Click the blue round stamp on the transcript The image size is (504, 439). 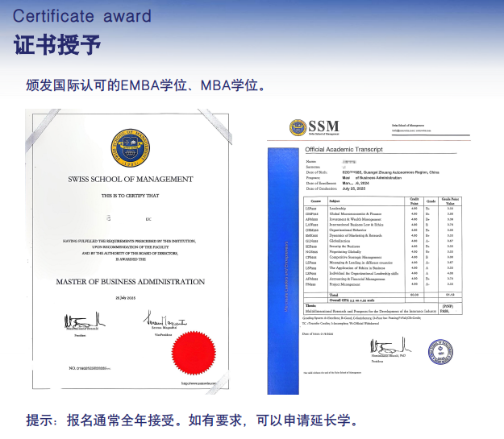coord(440,352)
